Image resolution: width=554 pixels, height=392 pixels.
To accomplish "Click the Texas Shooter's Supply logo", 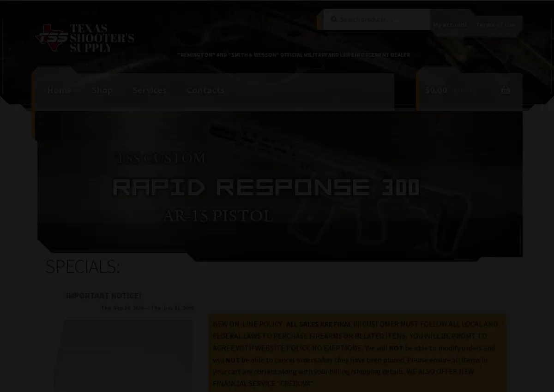I will tap(85, 38).
